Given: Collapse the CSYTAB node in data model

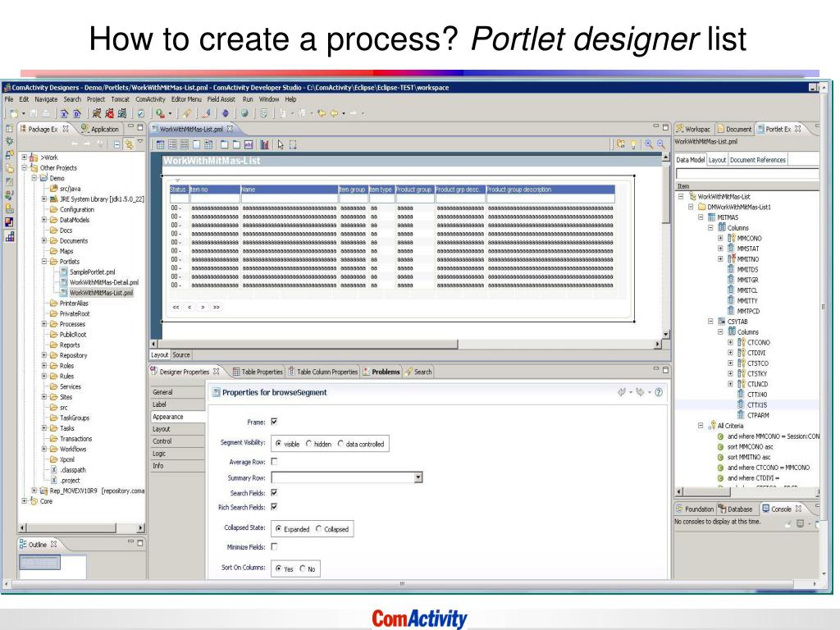Looking at the screenshot, I should (712, 322).
